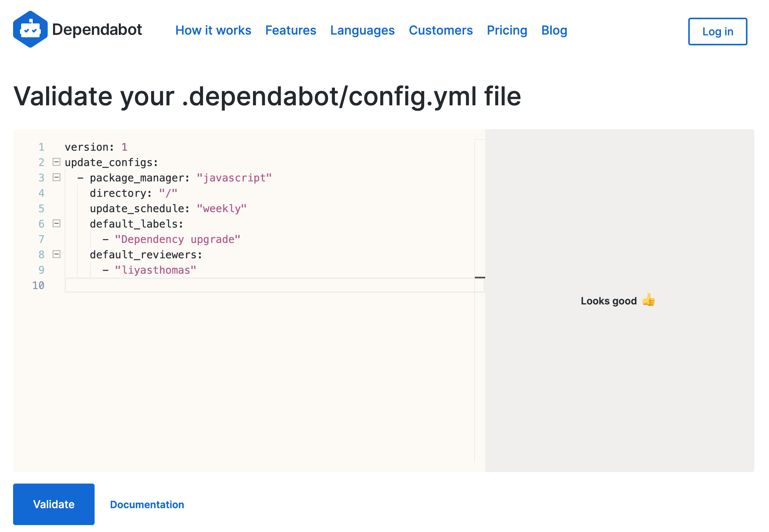Click the Log in button
This screenshot has height=532, width=769.
pyautogui.click(x=717, y=32)
